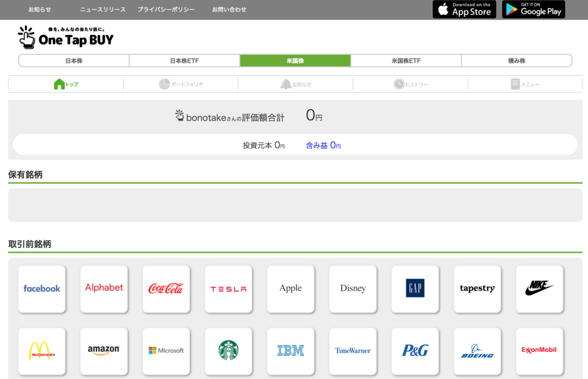Click Get it on Google Play badge
Screen dimensions: 588x379
coord(533,9)
